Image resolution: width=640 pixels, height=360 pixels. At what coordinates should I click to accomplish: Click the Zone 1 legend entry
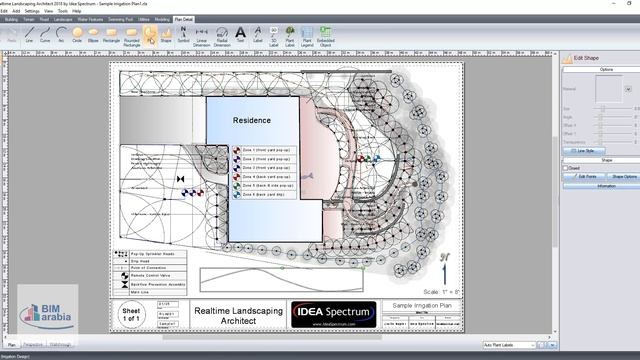(x=264, y=150)
